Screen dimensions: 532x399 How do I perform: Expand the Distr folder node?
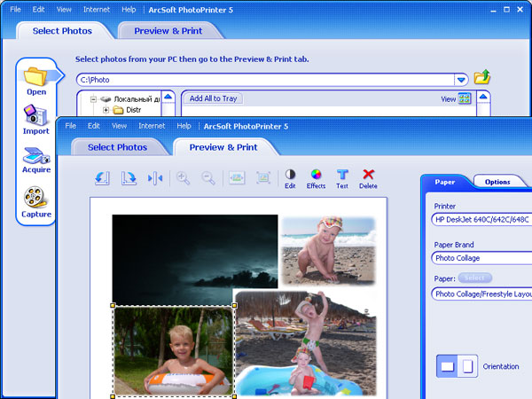(106, 110)
